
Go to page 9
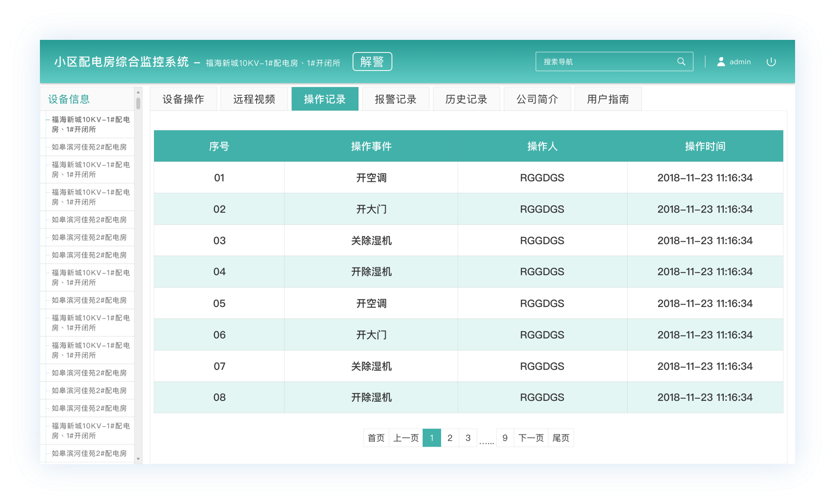coord(505,438)
